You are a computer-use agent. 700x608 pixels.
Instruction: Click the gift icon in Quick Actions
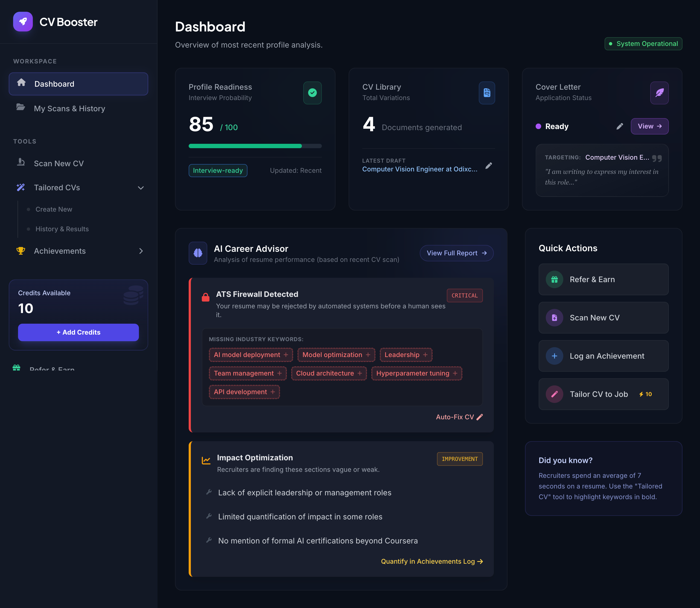[x=555, y=280]
